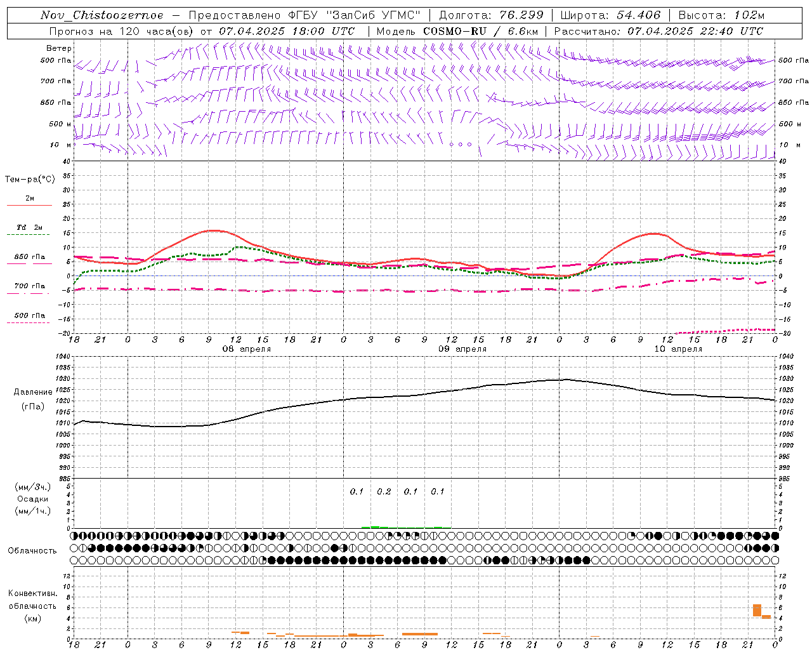The width and height of the screenshot is (812, 650).
Task: Click the Облачность panel label
Action: [x=32, y=551]
